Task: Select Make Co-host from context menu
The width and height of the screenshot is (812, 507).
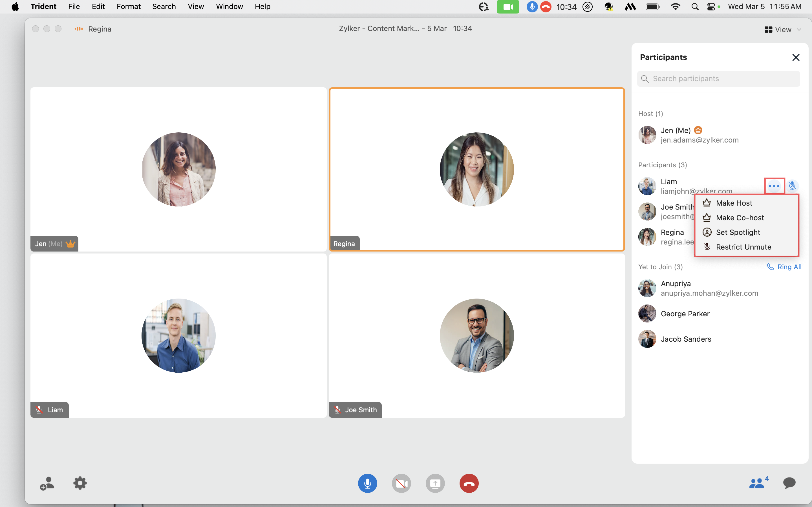Action: click(x=740, y=218)
